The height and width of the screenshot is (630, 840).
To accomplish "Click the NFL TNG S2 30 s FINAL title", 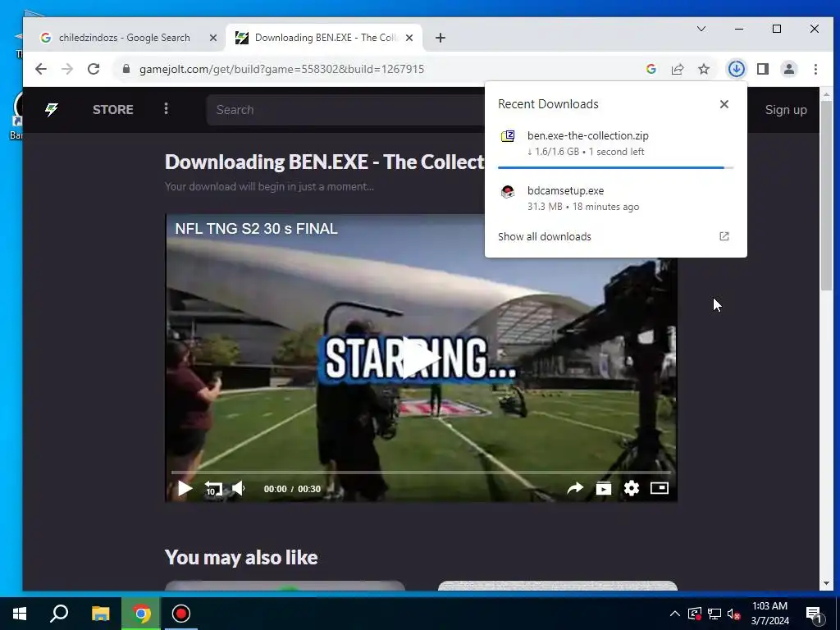I will tap(256, 229).
